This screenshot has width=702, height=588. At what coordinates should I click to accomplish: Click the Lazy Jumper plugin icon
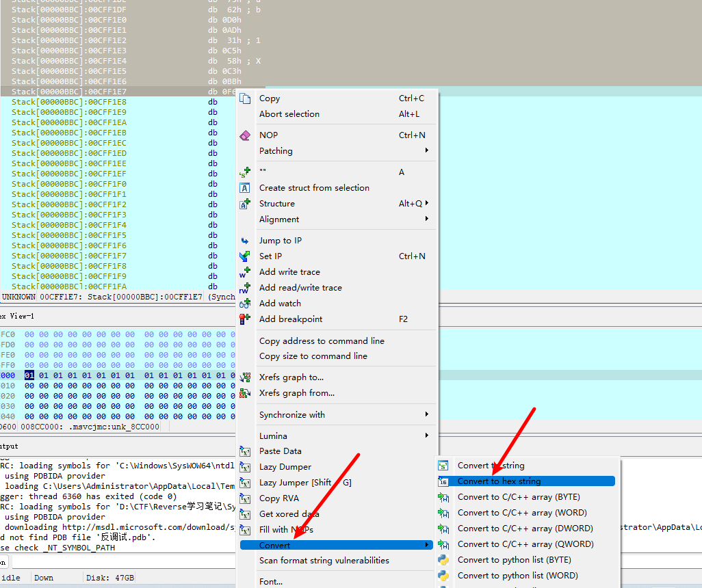click(245, 483)
